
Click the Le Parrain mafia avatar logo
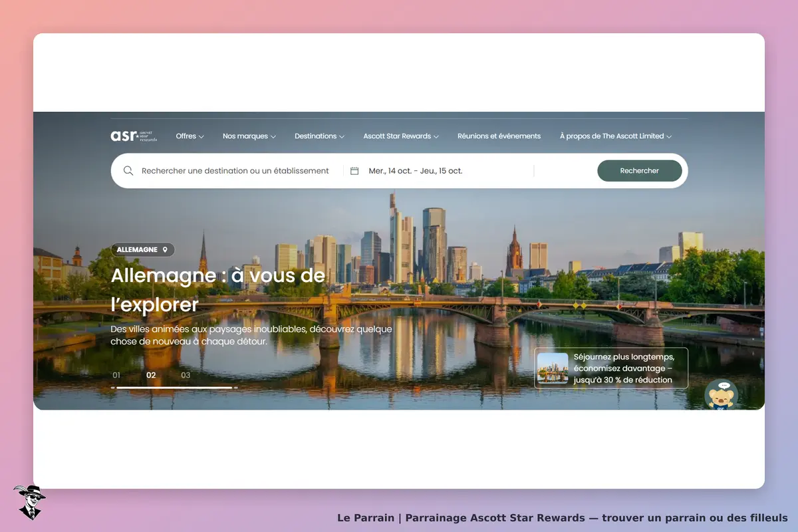tap(29, 502)
